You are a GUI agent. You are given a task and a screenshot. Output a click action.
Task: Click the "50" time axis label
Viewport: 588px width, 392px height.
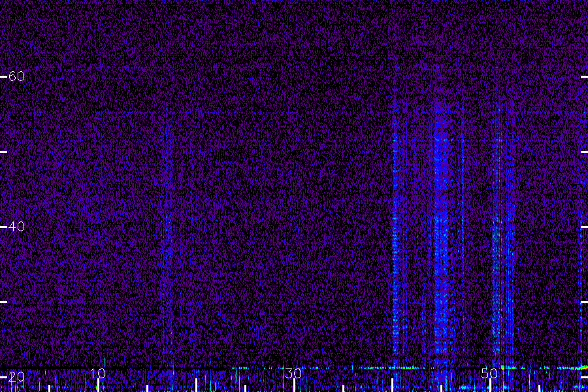(489, 373)
